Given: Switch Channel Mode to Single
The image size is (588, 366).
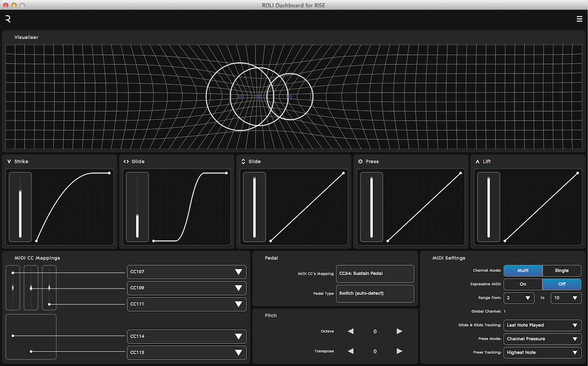Looking at the screenshot, I should click(562, 270).
